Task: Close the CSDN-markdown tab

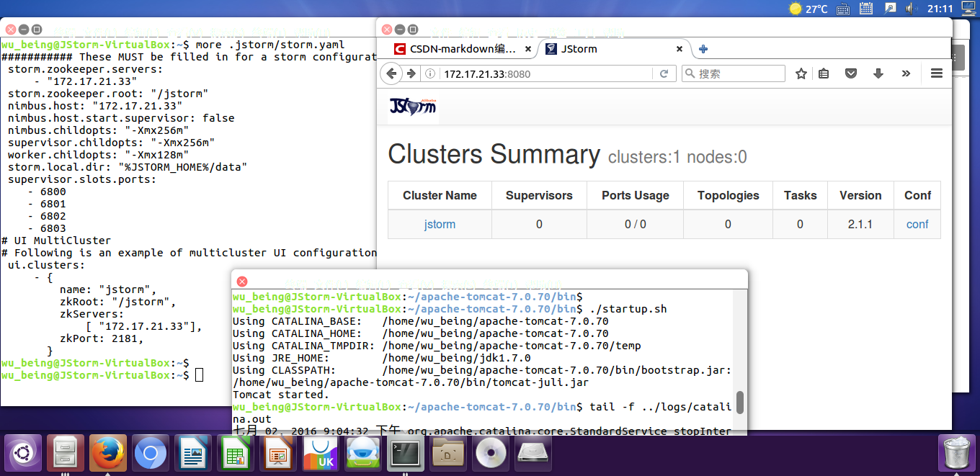Action: [x=528, y=49]
